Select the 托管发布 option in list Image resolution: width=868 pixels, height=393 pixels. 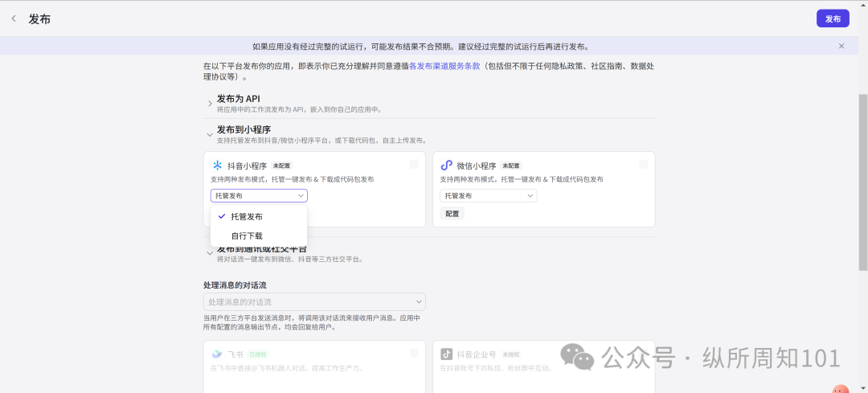pyautogui.click(x=259, y=216)
